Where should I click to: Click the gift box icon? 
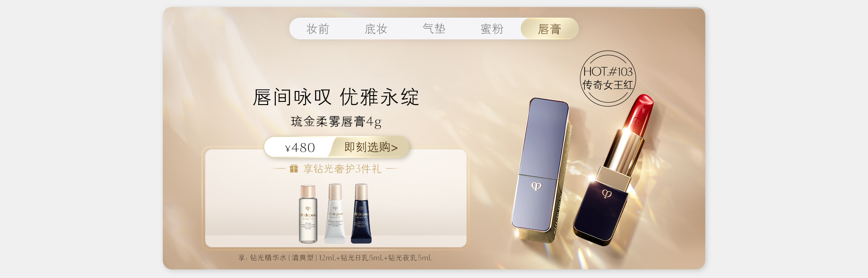294,169
